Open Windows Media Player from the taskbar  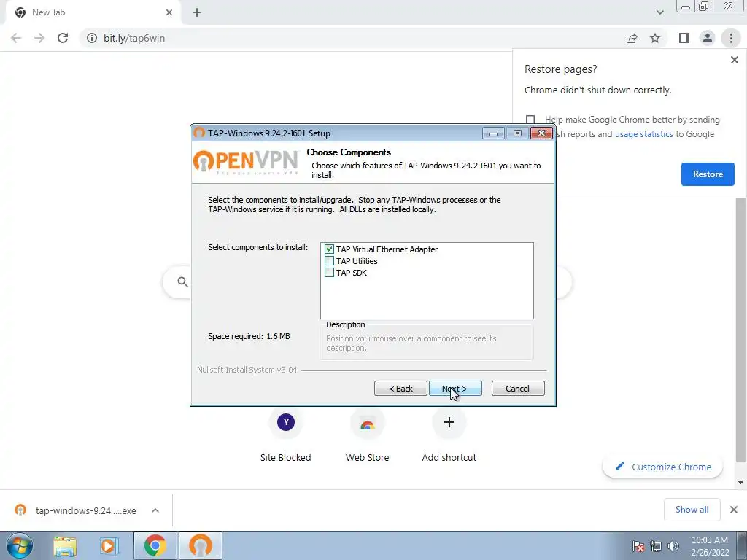pos(109,545)
